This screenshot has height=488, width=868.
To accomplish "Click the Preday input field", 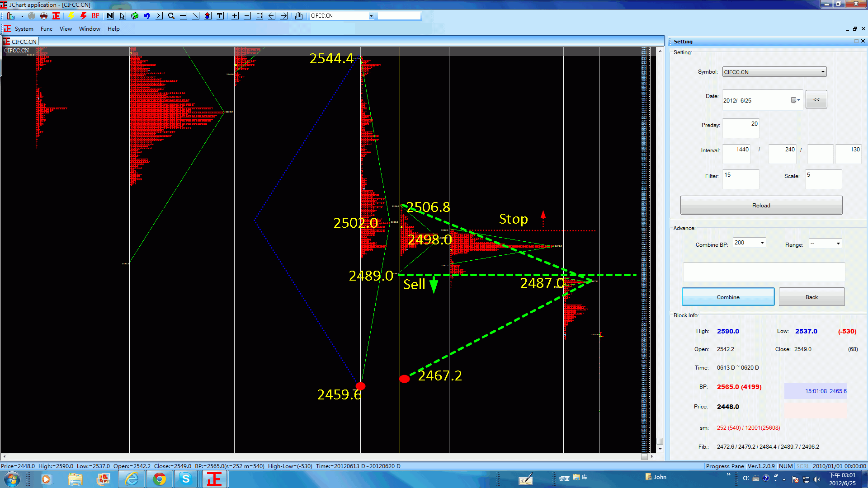I will coord(741,128).
